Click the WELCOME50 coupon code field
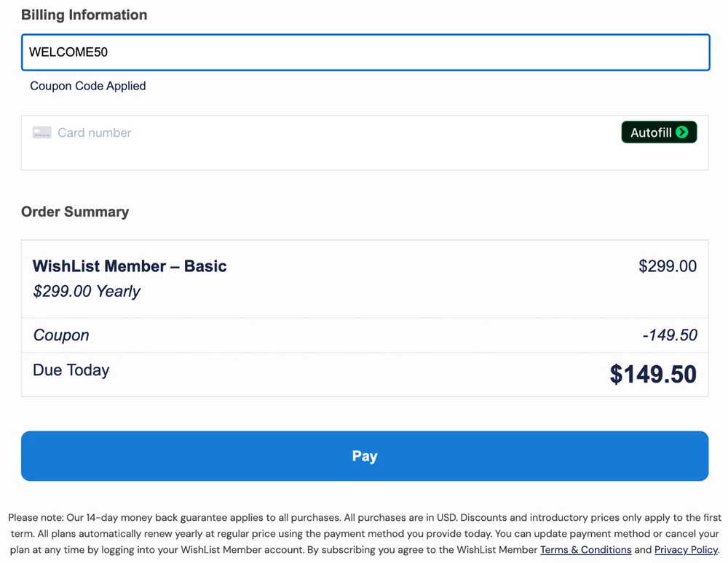This screenshot has width=728, height=563. (x=365, y=52)
